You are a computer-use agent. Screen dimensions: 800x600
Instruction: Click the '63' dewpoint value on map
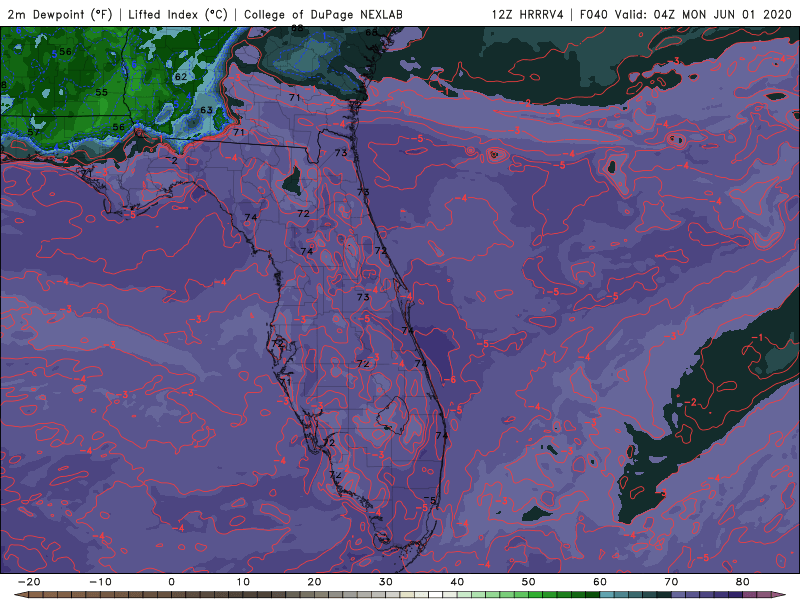[206, 110]
